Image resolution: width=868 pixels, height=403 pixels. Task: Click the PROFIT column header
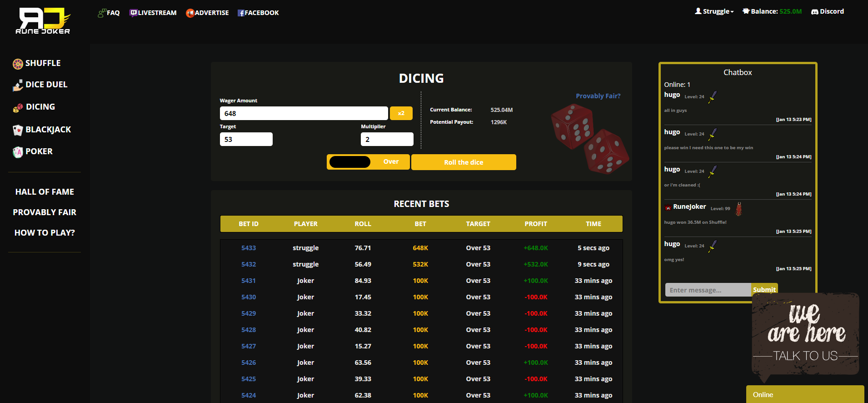(536, 224)
